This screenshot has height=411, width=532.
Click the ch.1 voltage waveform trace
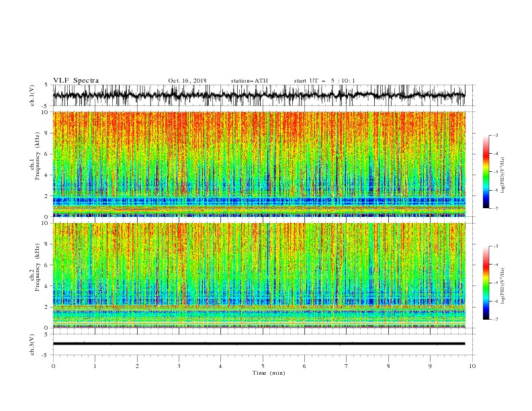pos(259,95)
